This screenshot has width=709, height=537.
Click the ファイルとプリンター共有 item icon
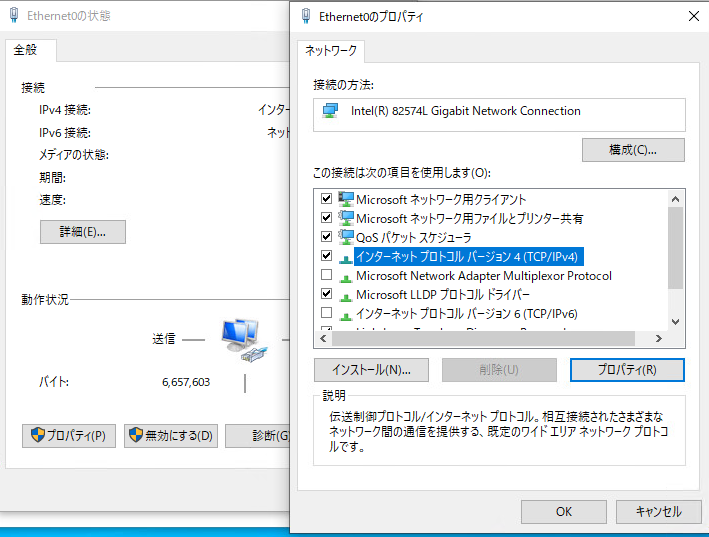(346, 218)
